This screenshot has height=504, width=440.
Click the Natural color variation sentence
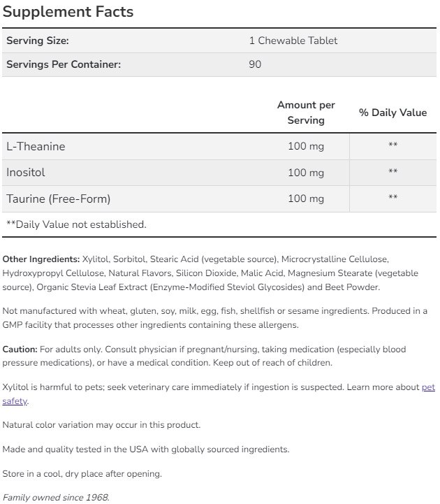[101, 424]
